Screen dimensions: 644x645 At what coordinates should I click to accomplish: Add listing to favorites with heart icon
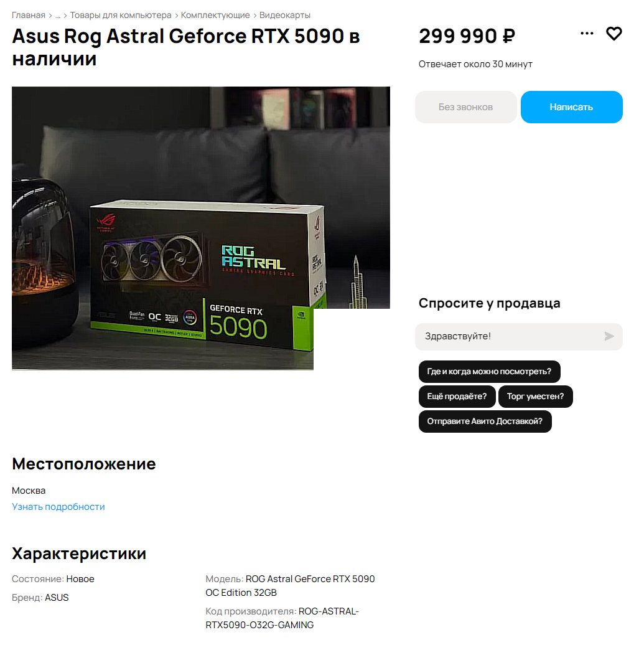pyautogui.click(x=614, y=34)
